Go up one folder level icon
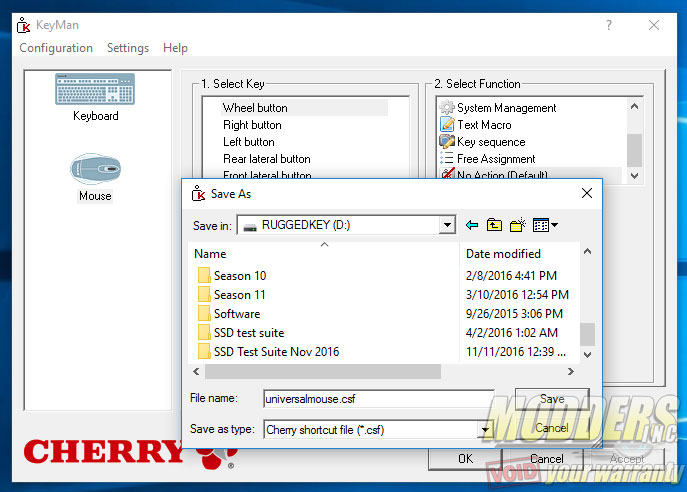Screen dimensions: 687x492 [494, 225]
